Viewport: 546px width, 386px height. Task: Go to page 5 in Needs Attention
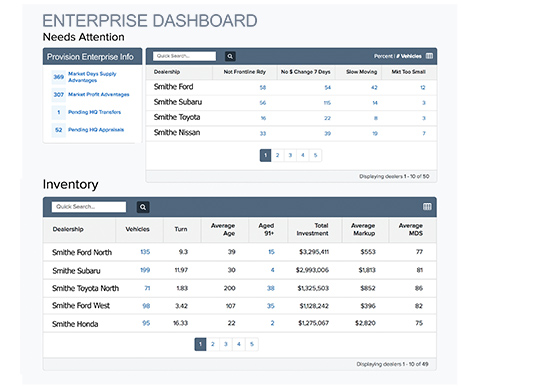point(315,155)
